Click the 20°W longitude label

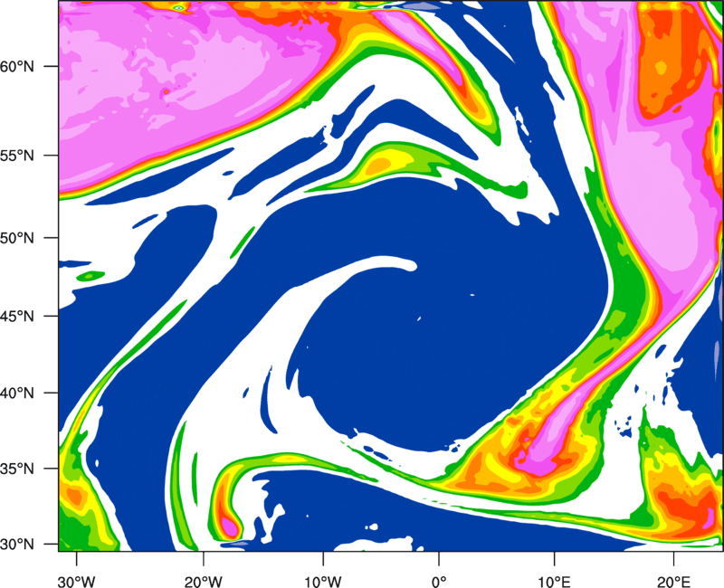(x=203, y=582)
